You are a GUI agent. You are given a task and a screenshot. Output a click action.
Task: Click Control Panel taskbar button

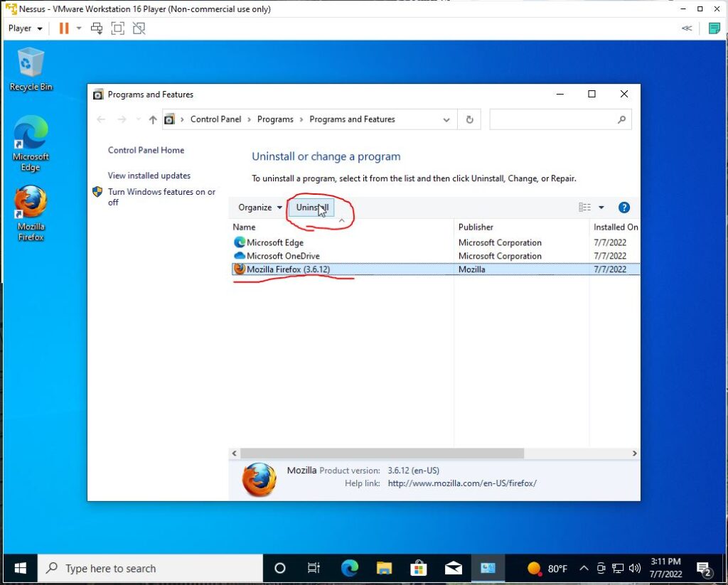pyautogui.click(x=488, y=568)
